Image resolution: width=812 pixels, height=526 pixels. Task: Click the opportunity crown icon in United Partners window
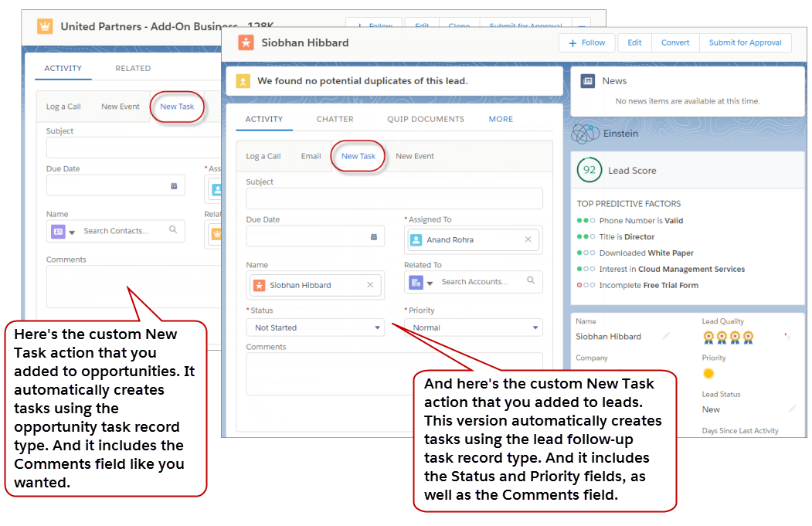point(45,26)
